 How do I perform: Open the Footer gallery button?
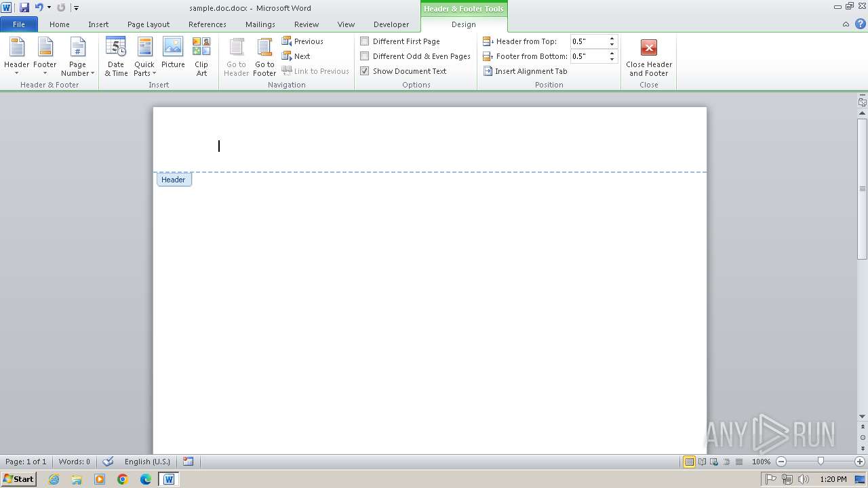click(45, 57)
